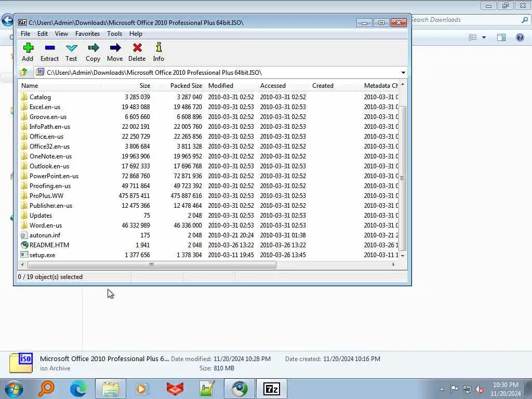
Task: Click the taskbar clock and date
Action: tap(506, 389)
